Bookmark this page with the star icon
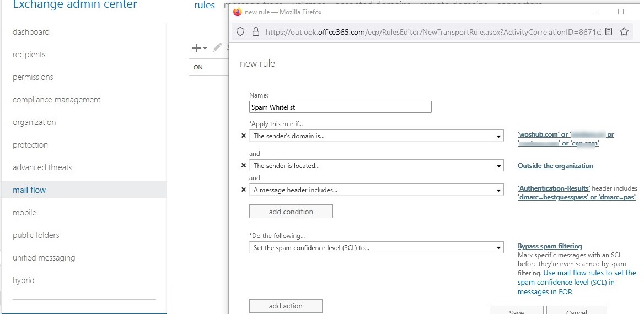Image resolution: width=644 pixels, height=314 pixels. point(624,32)
